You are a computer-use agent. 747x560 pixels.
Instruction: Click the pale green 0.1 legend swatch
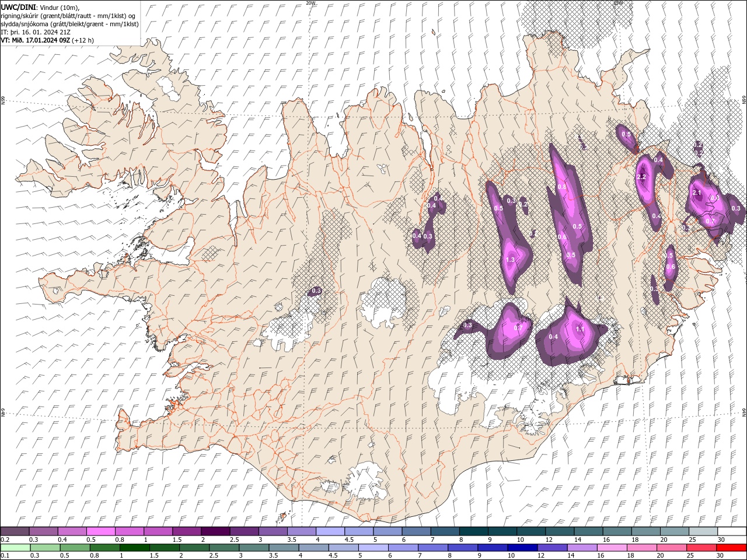(15, 548)
